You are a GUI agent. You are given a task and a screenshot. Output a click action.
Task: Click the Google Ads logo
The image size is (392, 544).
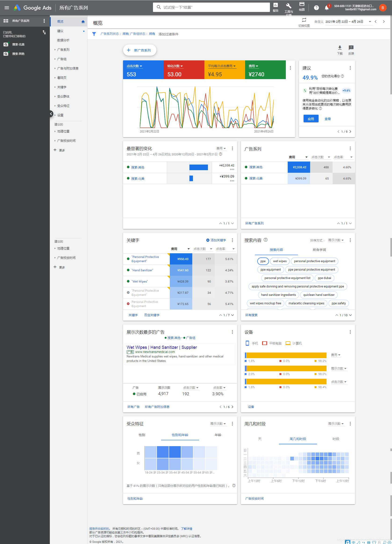tap(32, 8)
